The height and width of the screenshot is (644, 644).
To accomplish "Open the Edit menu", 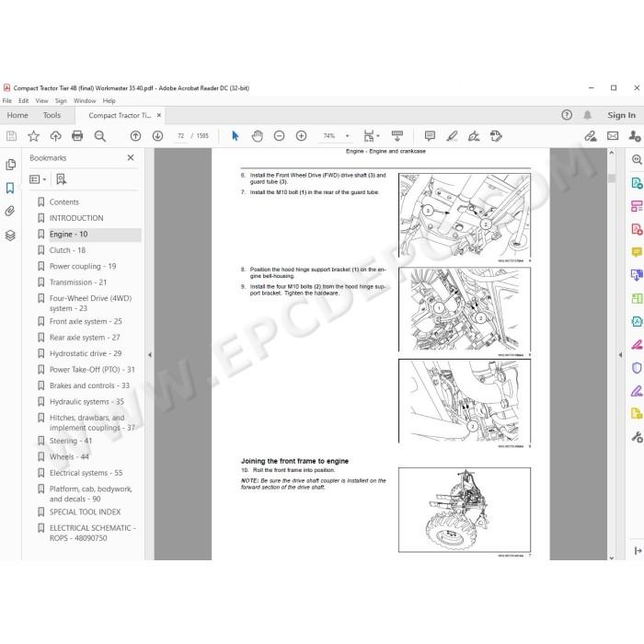I will click(23, 100).
